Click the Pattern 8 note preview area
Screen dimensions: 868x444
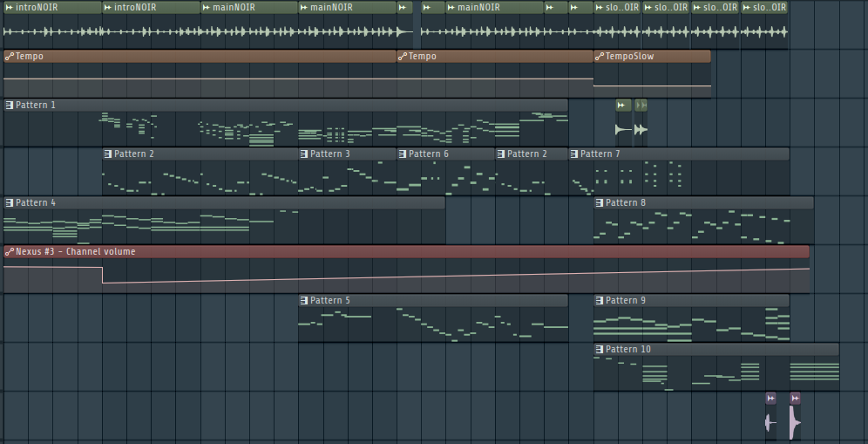pos(703,226)
